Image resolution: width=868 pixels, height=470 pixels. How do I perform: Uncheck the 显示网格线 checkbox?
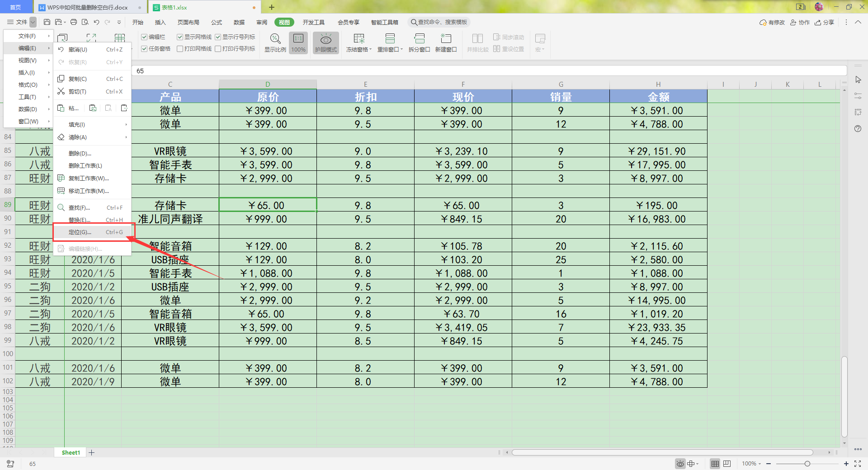point(180,37)
